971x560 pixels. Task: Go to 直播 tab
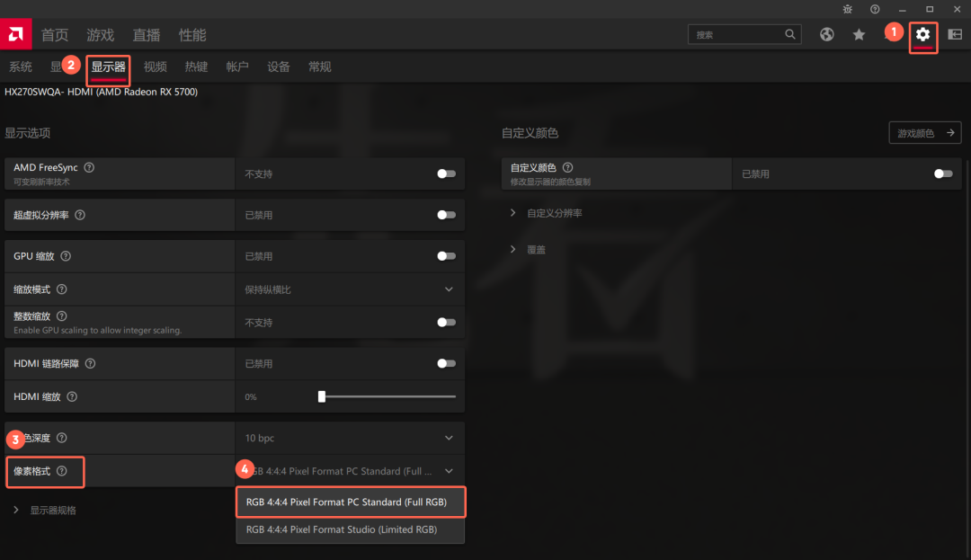coord(147,35)
